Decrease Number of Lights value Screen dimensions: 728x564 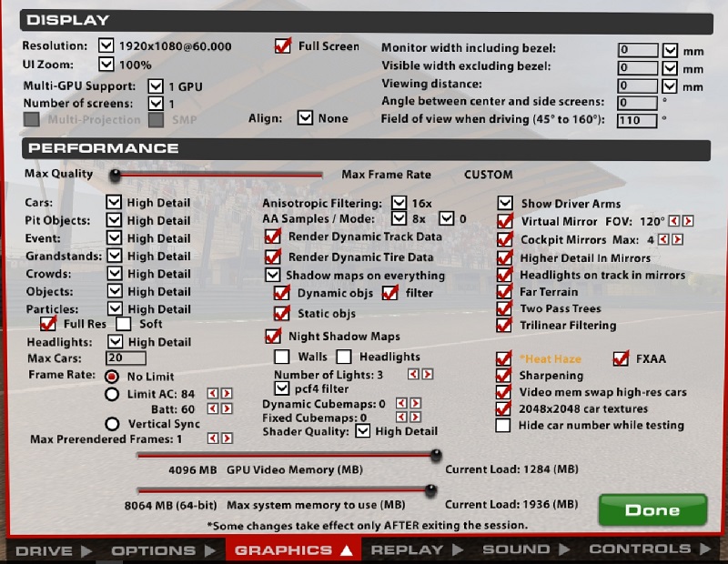coord(413,374)
